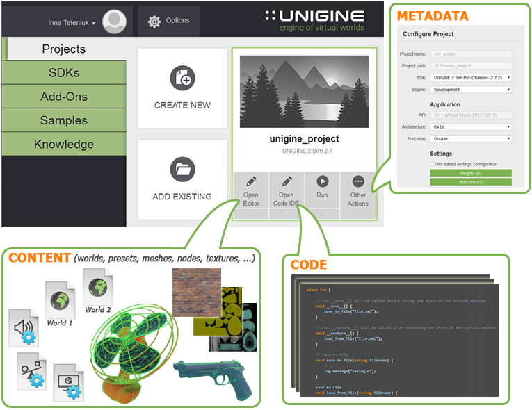Screen dimensions: 532x410
Task: Click the UNIGINE logo
Action: click(315, 21)
